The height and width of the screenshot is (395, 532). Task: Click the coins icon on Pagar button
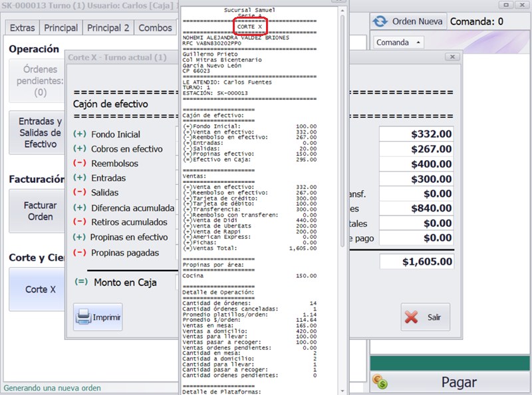click(x=380, y=382)
